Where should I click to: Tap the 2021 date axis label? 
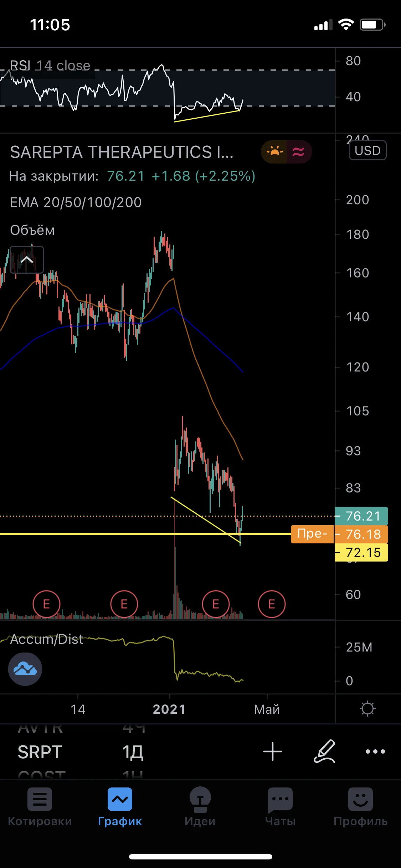(x=169, y=709)
